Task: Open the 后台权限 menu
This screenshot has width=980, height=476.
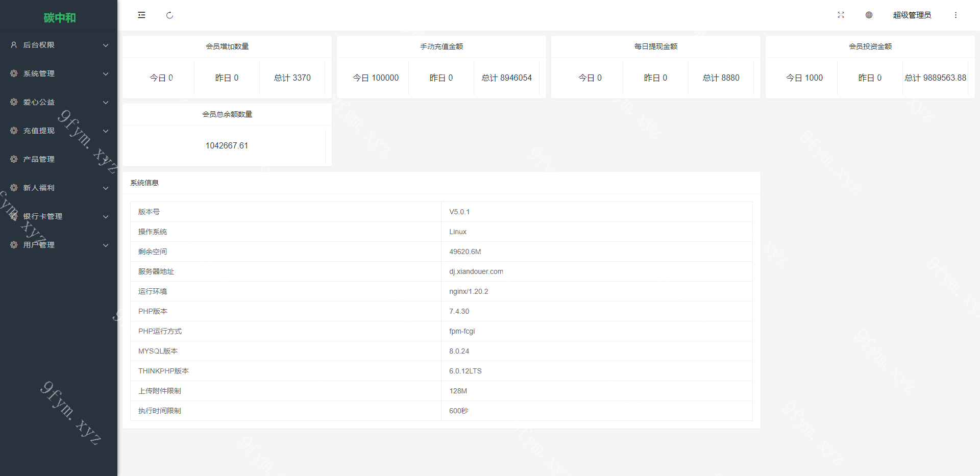Action: click(59, 45)
